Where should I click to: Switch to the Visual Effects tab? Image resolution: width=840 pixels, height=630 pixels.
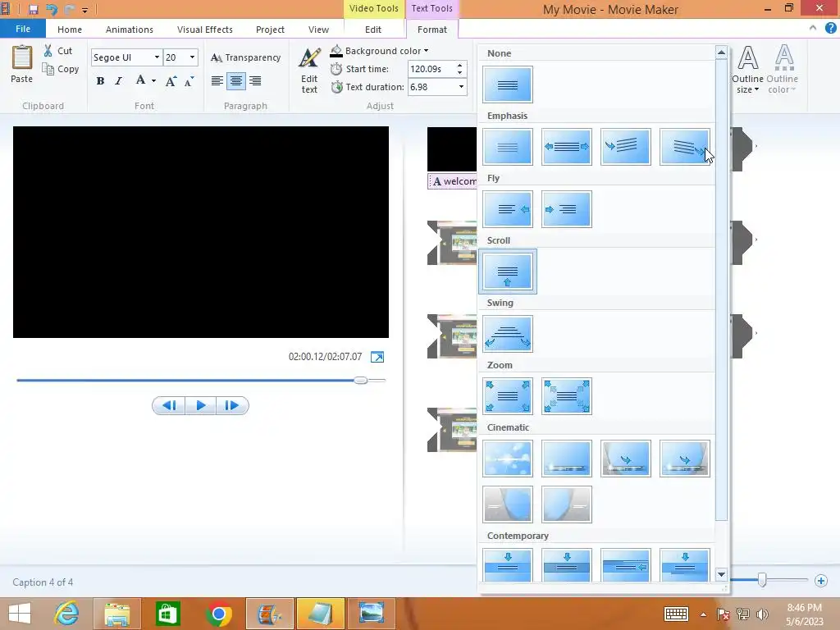(204, 30)
